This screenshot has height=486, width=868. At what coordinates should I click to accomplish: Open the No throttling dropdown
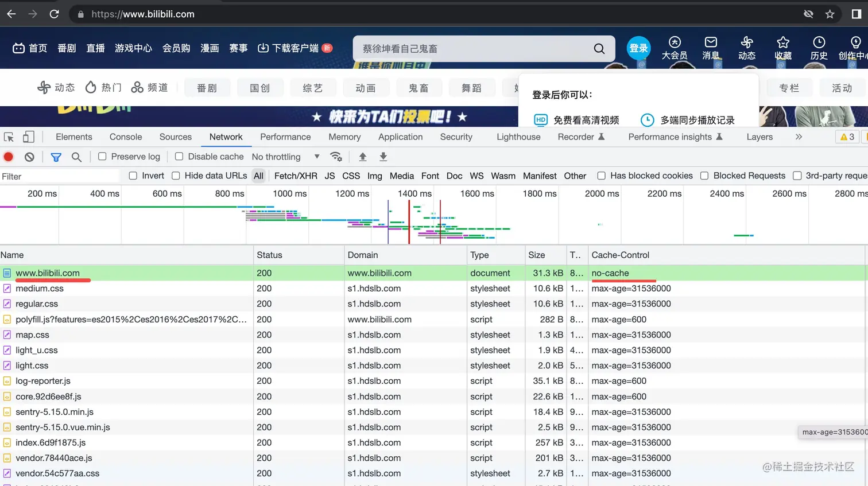point(285,157)
